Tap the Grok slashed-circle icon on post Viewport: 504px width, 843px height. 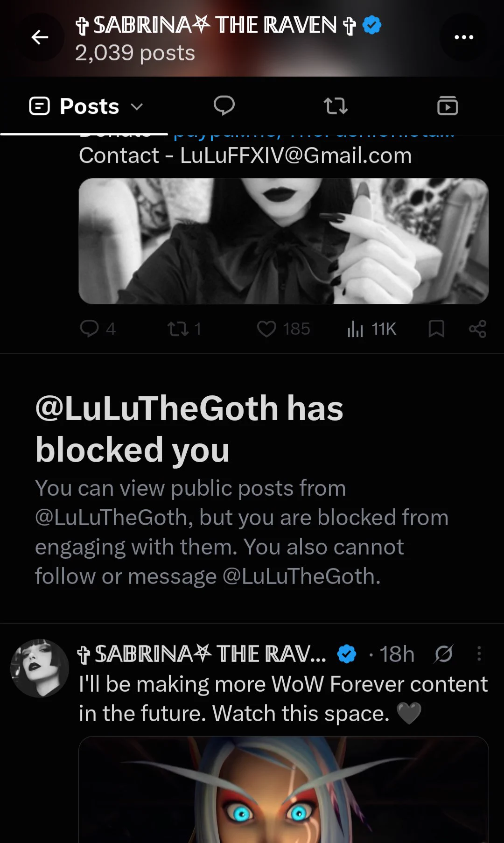pos(443,653)
